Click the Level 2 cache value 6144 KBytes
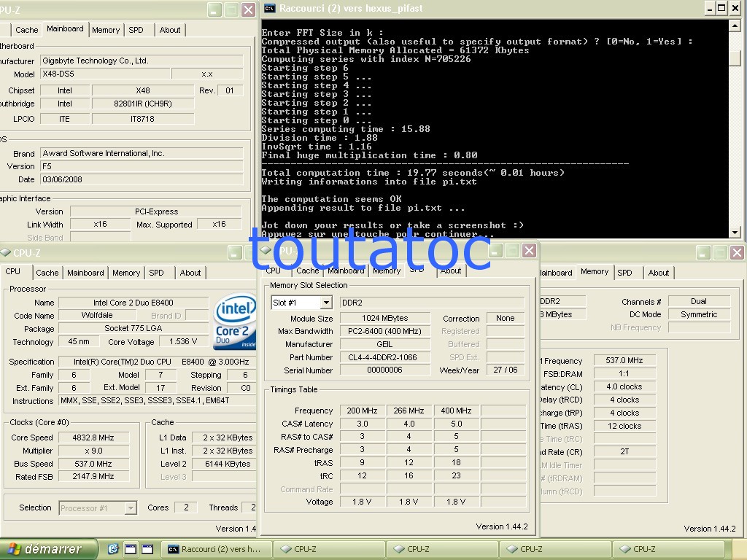 [x=224, y=464]
